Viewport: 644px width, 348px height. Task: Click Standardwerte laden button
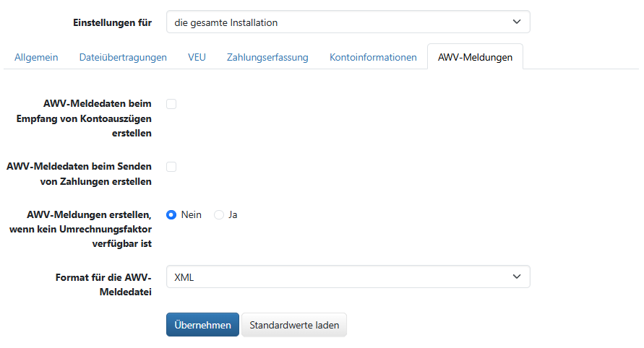point(294,325)
